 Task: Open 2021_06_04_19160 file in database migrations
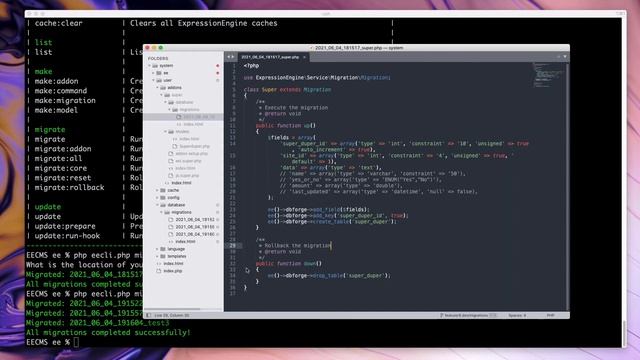tap(195, 234)
